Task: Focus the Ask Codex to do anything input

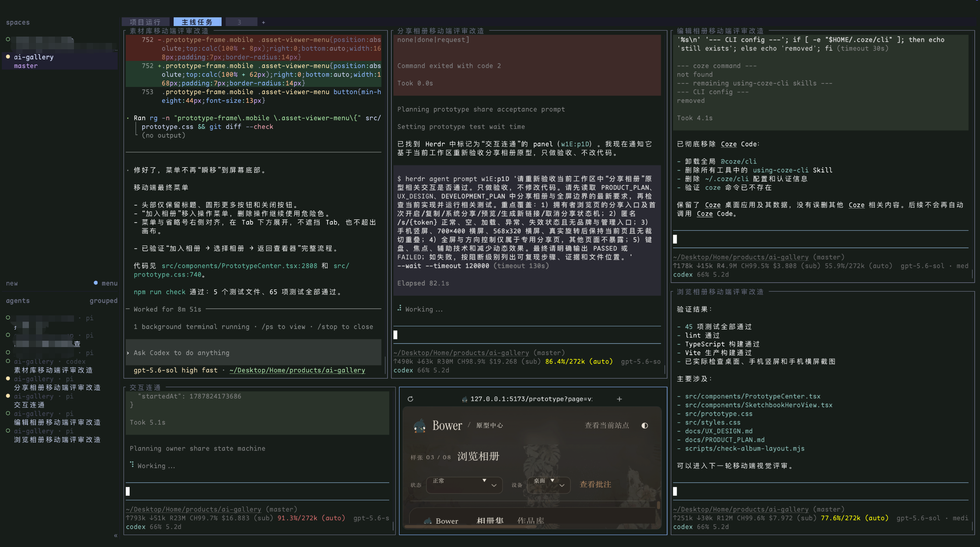Action: (254, 353)
